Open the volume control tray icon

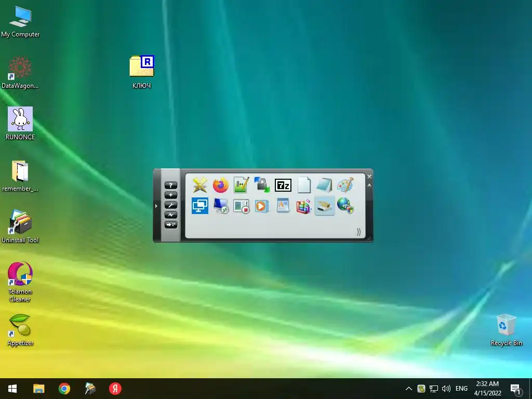[x=446, y=389]
